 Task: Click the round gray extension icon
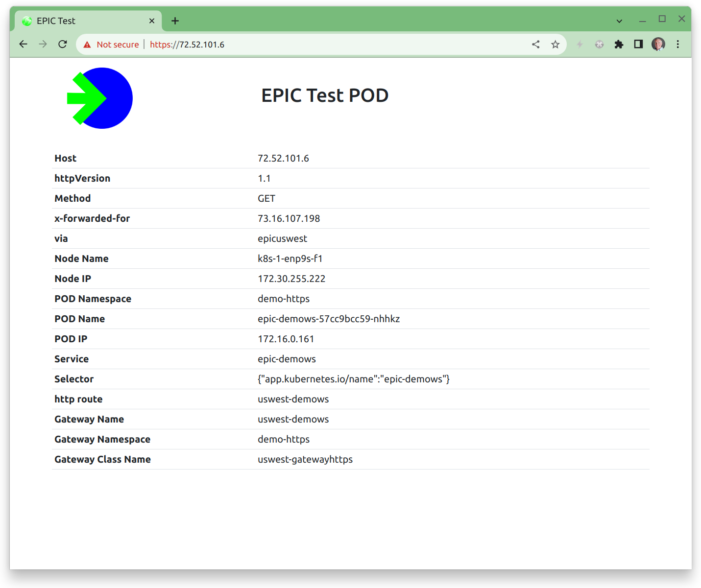coord(599,45)
